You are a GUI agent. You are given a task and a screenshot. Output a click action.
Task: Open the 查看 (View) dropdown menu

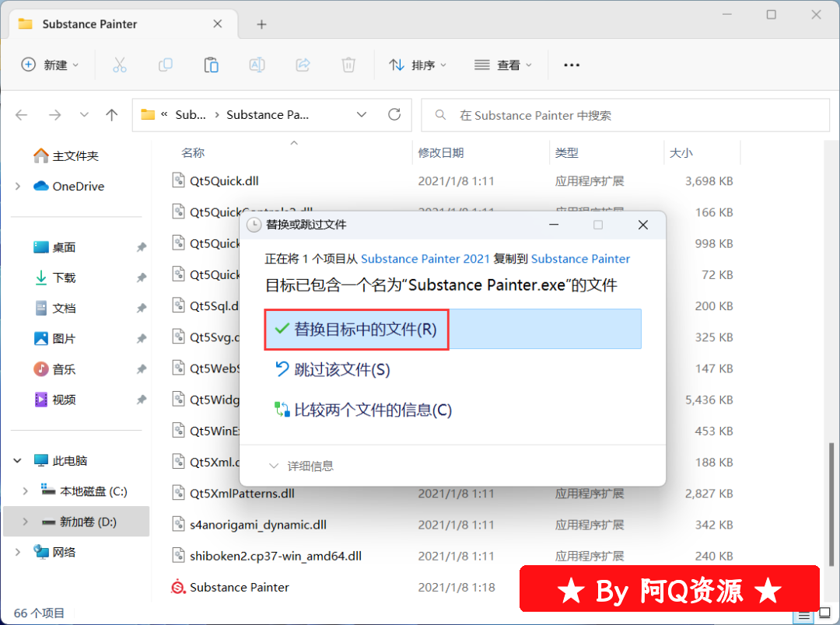pos(503,65)
